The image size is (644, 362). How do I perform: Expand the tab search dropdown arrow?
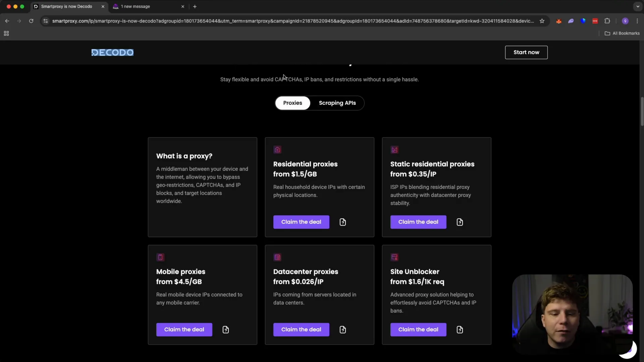coord(638,6)
